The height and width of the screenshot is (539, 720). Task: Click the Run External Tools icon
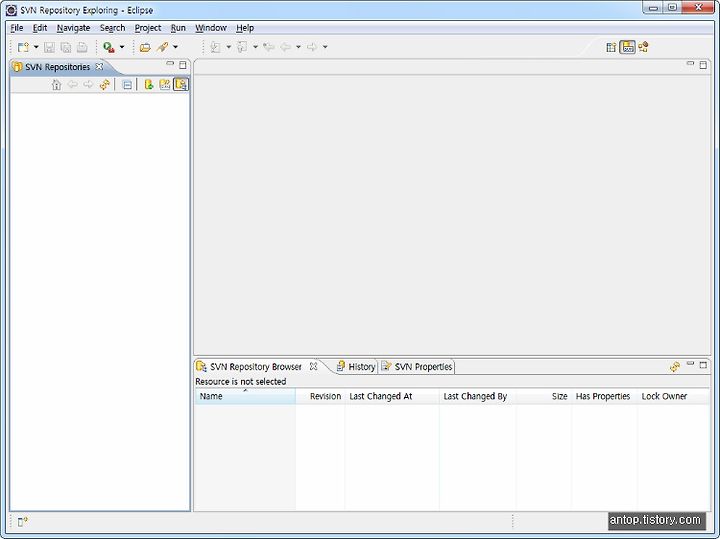pyautogui.click(x=109, y=47)
